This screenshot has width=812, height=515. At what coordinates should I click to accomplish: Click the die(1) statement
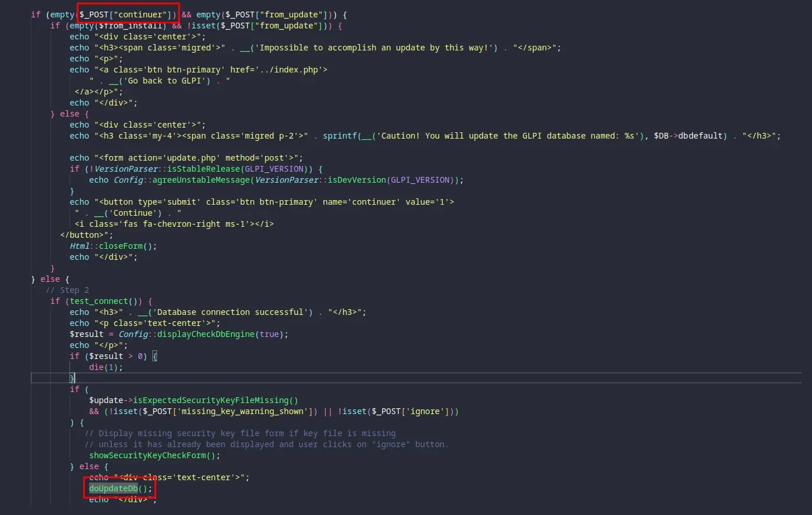106,367
